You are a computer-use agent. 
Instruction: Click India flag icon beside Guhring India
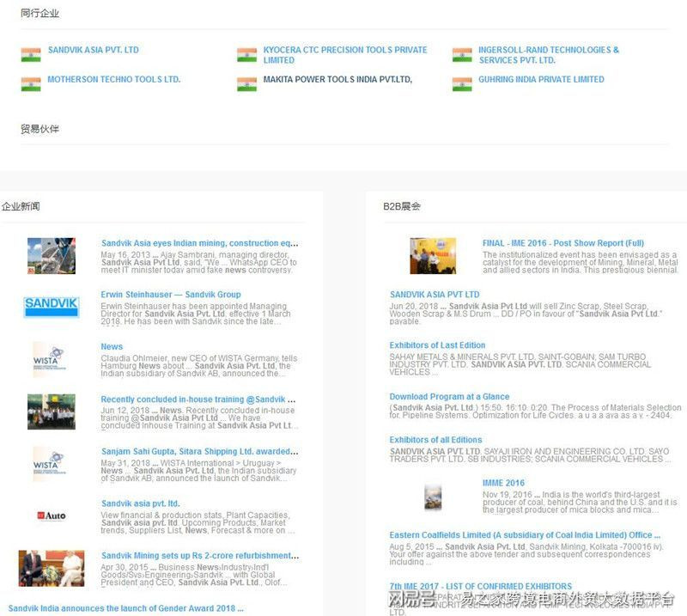[462, 83]
